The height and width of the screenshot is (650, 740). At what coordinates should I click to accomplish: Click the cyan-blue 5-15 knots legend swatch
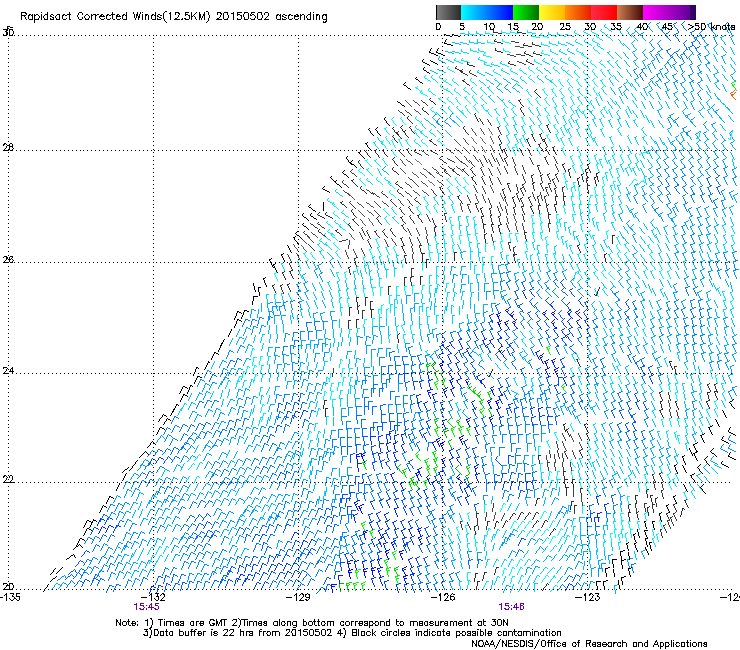pos(487,12)
